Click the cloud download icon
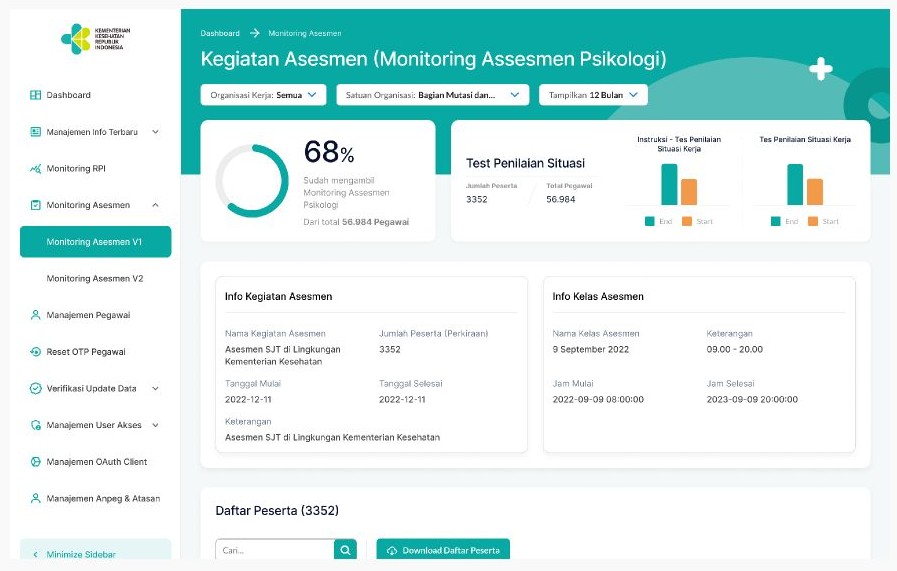Screen dimensions: 897x571 pos(392,550)
